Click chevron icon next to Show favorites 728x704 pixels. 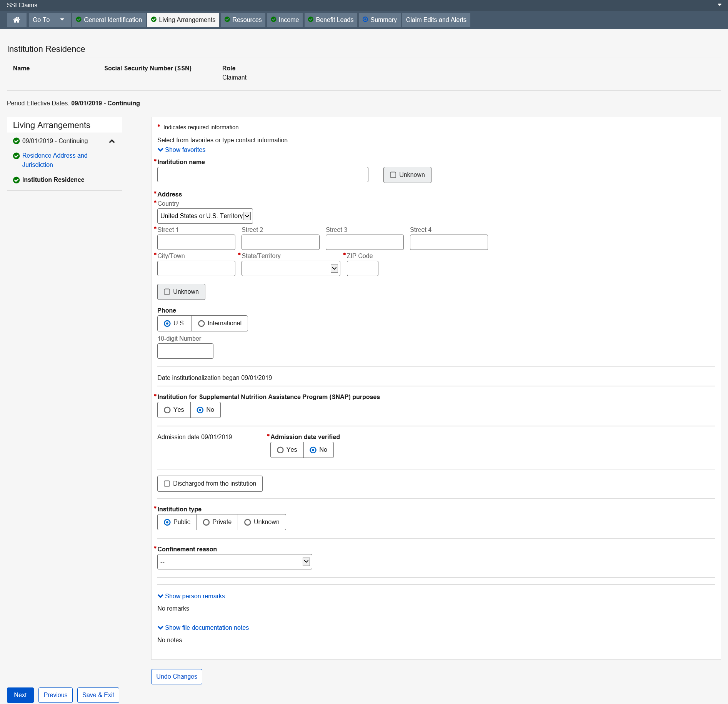click(160, 150)
